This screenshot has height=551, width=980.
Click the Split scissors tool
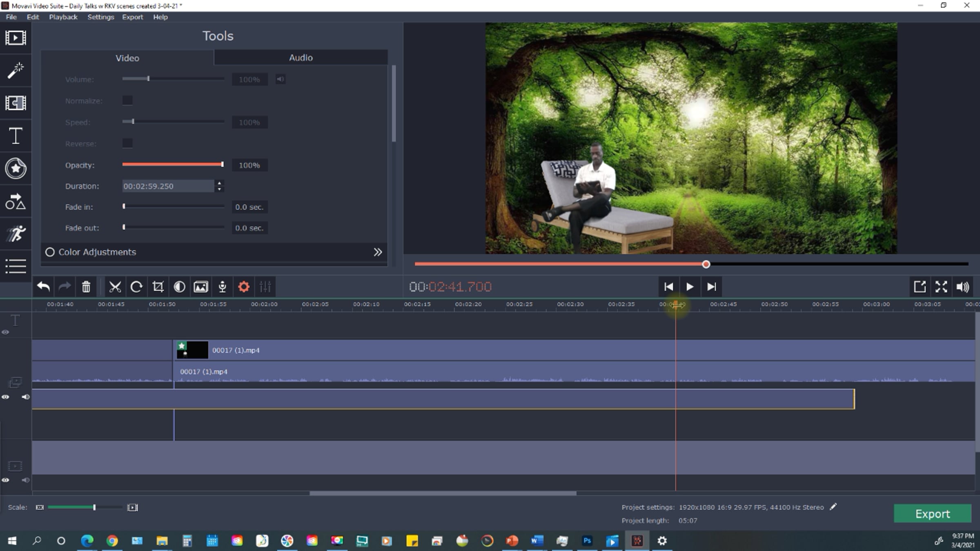click(115, 287)
